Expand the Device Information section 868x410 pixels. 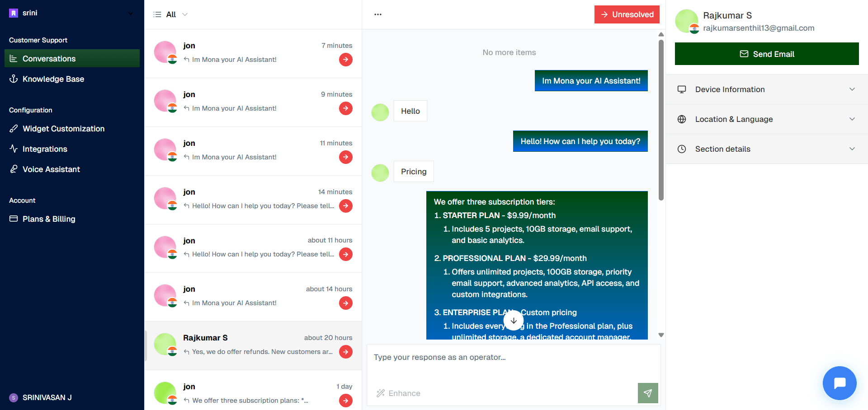767,89
